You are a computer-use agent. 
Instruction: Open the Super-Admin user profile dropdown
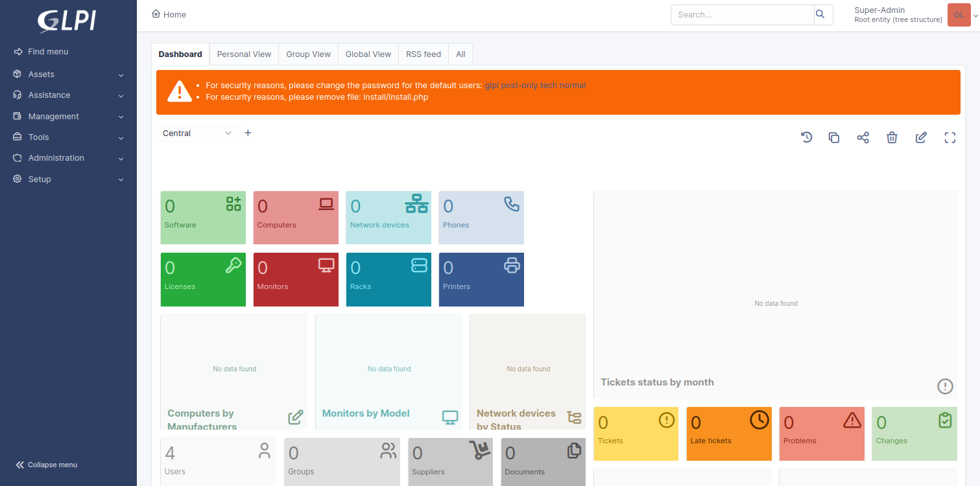pos(914,14)
